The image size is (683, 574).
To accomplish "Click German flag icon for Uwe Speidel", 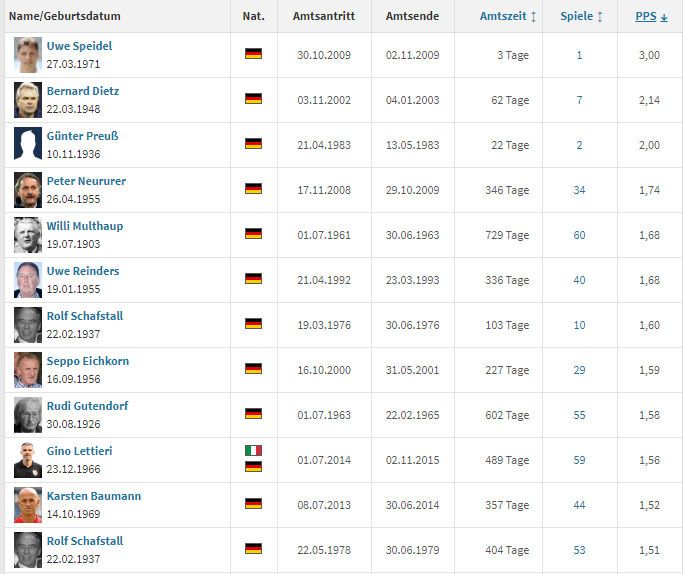I will click(x=253, y=54).
